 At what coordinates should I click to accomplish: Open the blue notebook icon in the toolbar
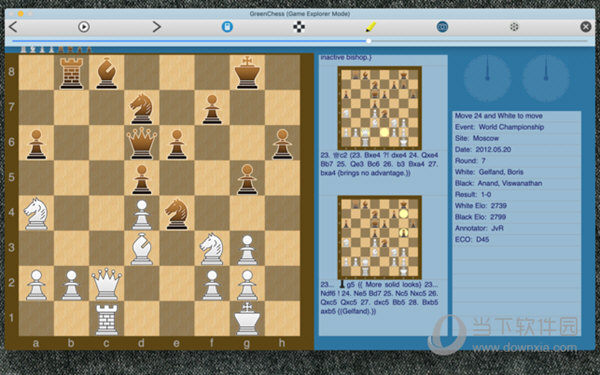pos(227,27)
